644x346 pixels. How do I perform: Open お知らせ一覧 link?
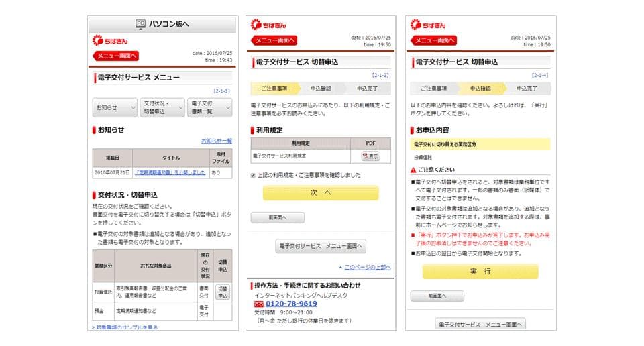(x=216, y=141)
